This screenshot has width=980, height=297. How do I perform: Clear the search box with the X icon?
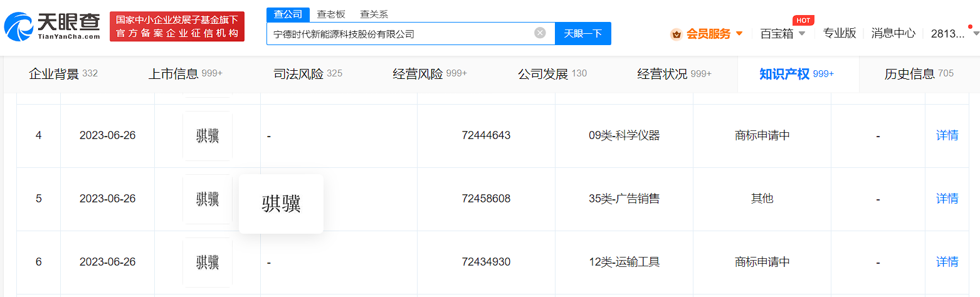pyautogui.click(x=540, y=33)
